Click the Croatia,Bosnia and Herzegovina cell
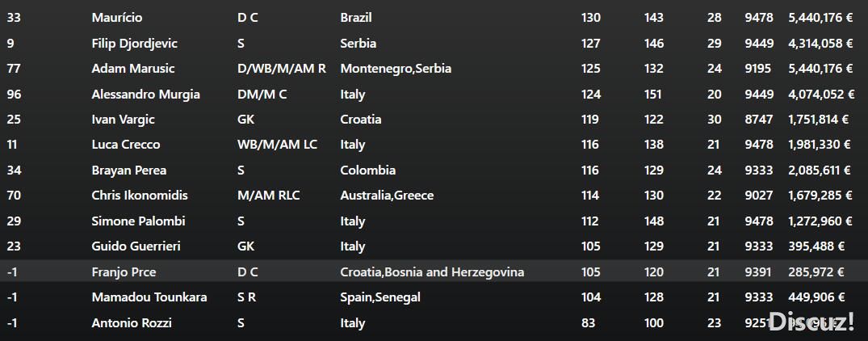This screenshot has width=868, height=341. [432, 272]
